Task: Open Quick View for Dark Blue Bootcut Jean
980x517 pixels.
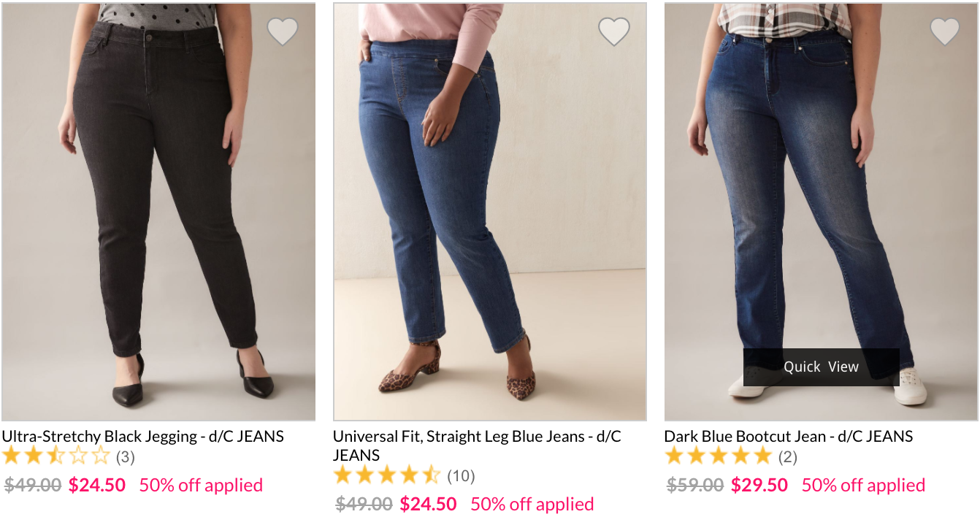Action: [x=821, y=367]
